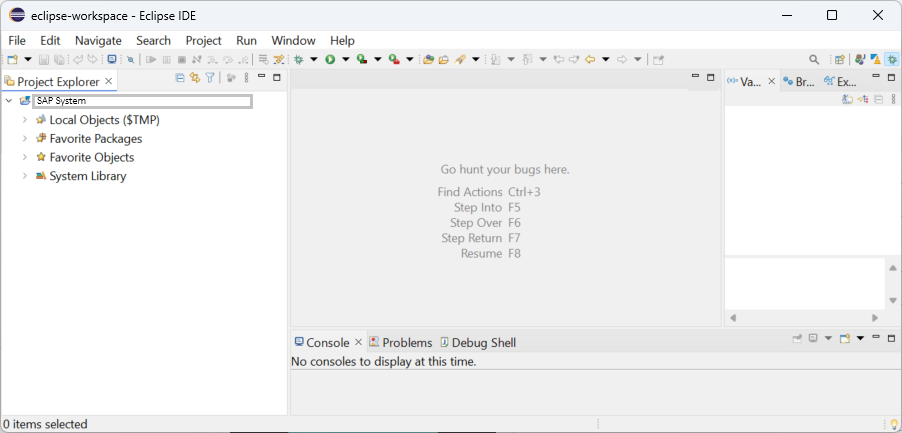This screenshot has width=902, height=433.
Task: Expand the System Library tree node
Action: click(25, 176)
